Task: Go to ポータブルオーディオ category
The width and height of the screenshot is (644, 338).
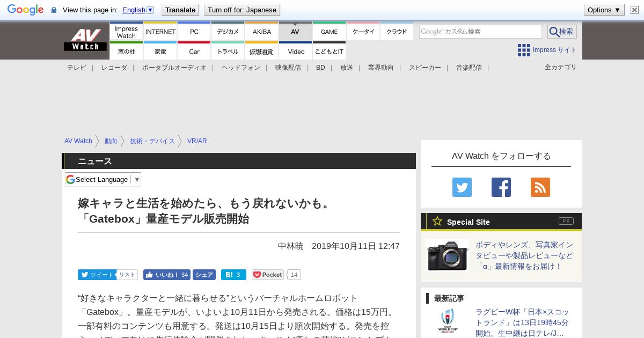Action: pyautogui.click(x=174, y=68)
